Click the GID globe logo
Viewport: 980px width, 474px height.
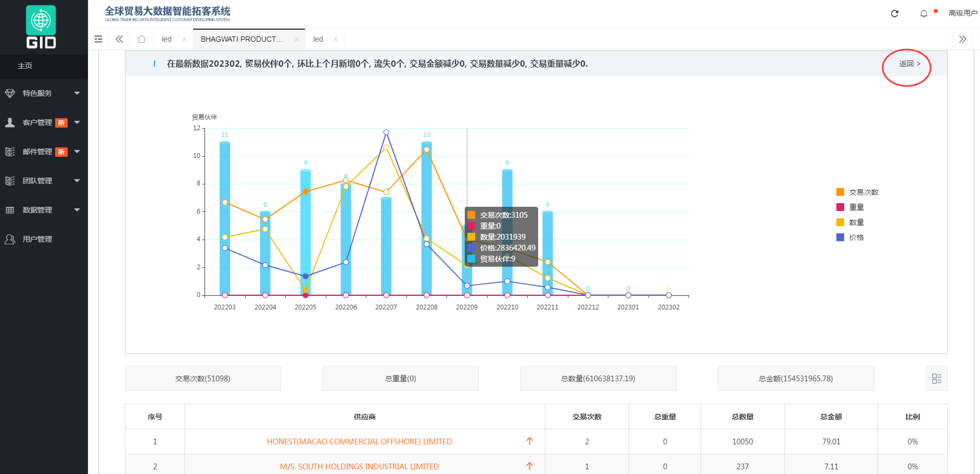41,27
